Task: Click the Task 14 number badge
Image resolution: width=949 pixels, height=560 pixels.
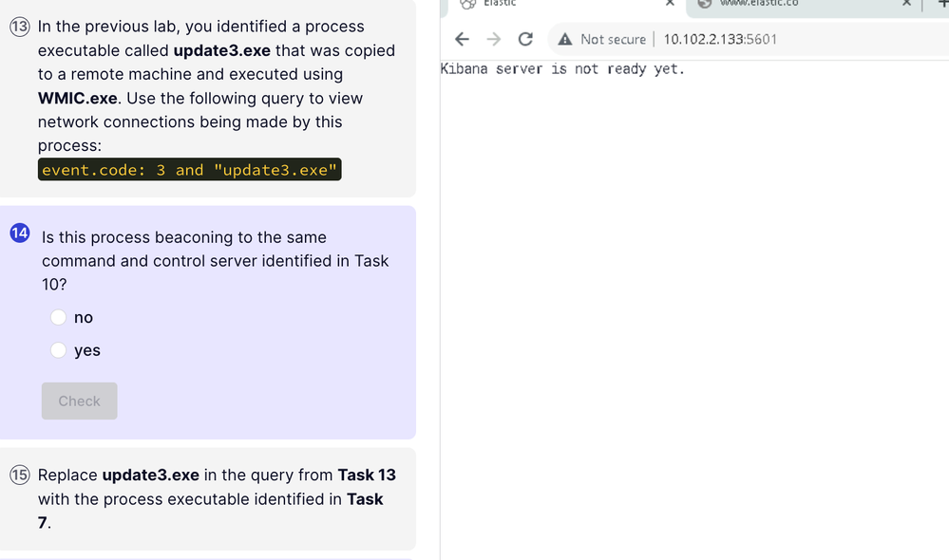Action: coord(20,233)
